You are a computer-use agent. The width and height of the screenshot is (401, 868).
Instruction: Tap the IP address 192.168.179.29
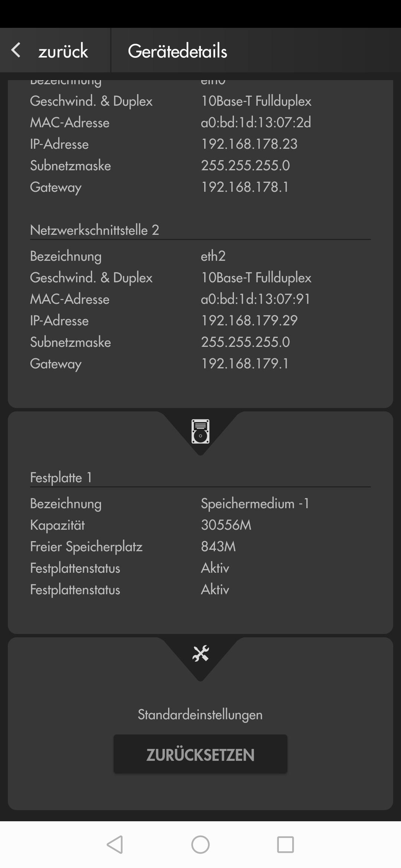click(x=249, y=320)
